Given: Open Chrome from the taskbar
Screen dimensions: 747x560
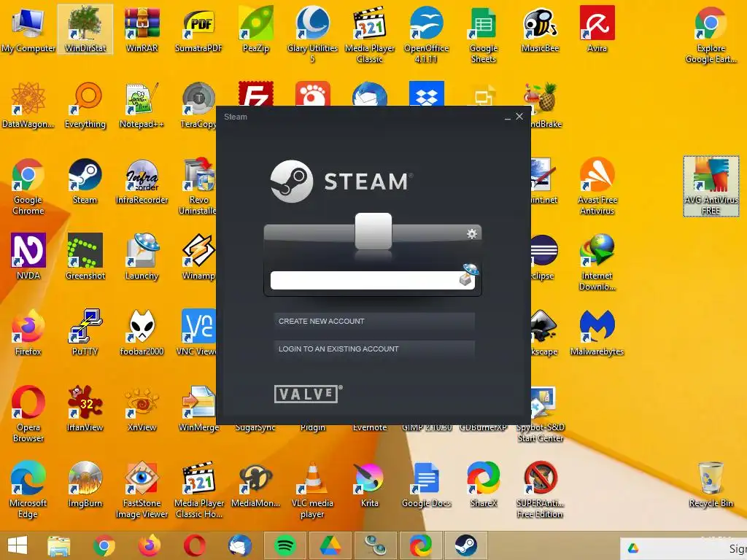Looking at the screenshot, I should coord(104,545).
